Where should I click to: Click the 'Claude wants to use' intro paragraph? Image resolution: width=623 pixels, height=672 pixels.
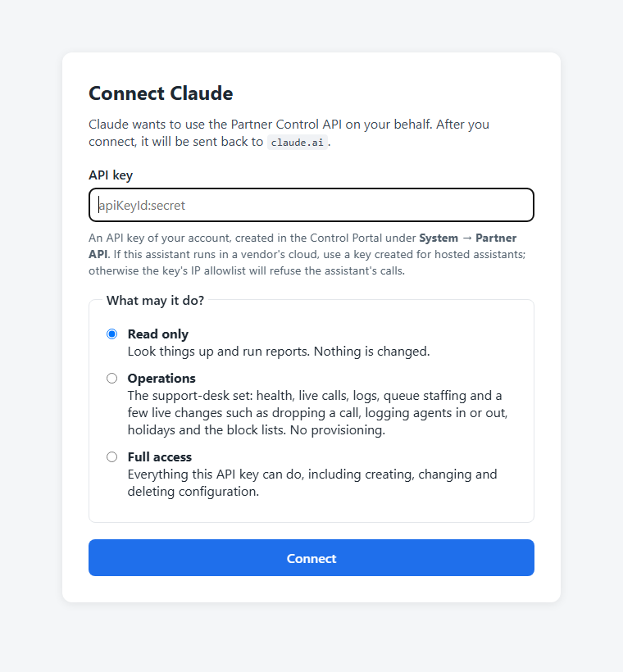click(289, 133)
